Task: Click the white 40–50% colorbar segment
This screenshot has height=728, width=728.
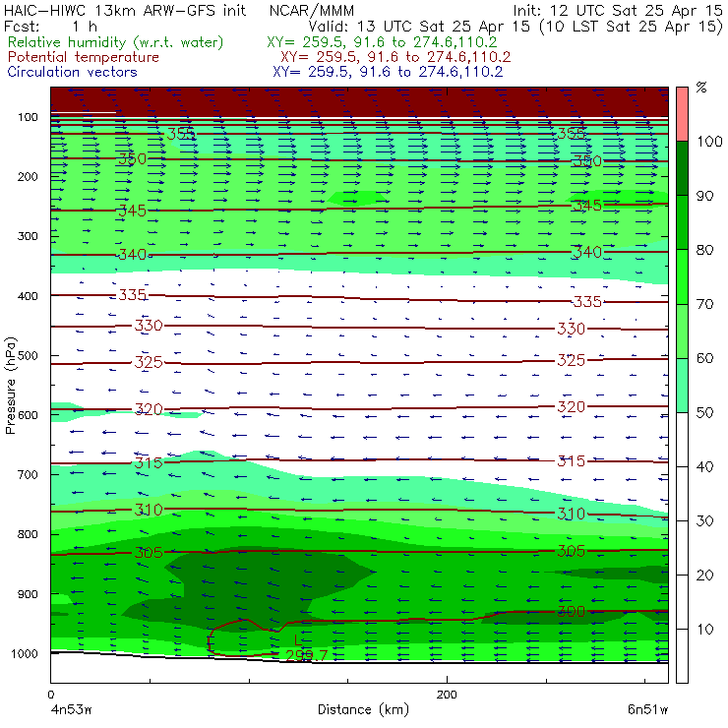Action: (x=682, y=439)
